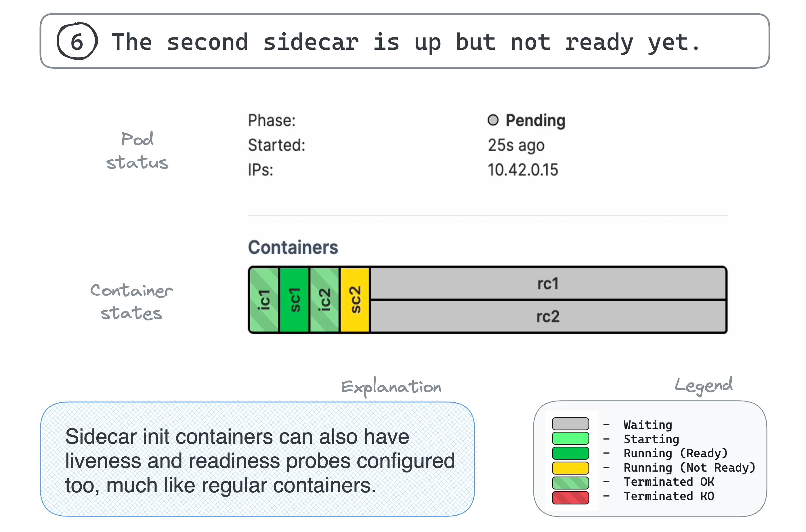The image size is (806, 532).
Task: Pick the gray Waiting legend swatch
Action: pos(570,424)
